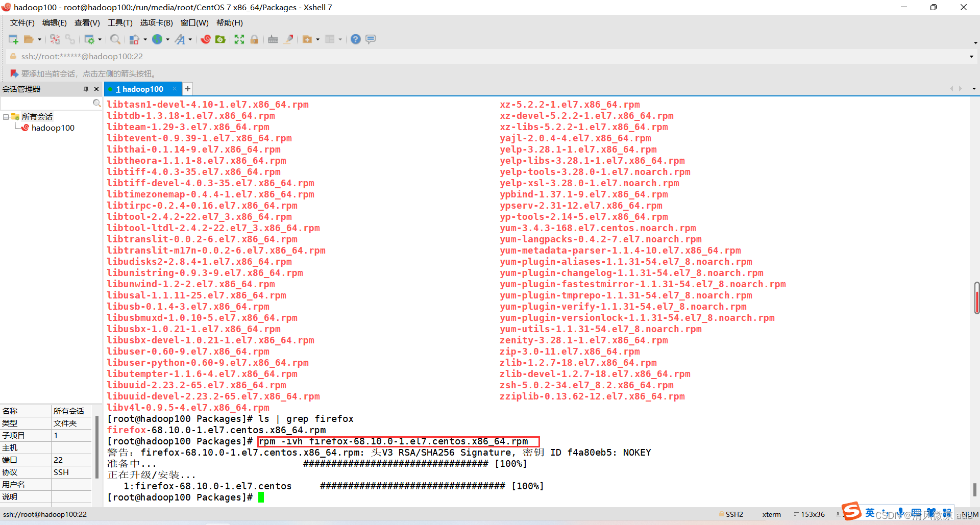
Task: Launch Xshell red swirl icon
Action: click(206, 39)
